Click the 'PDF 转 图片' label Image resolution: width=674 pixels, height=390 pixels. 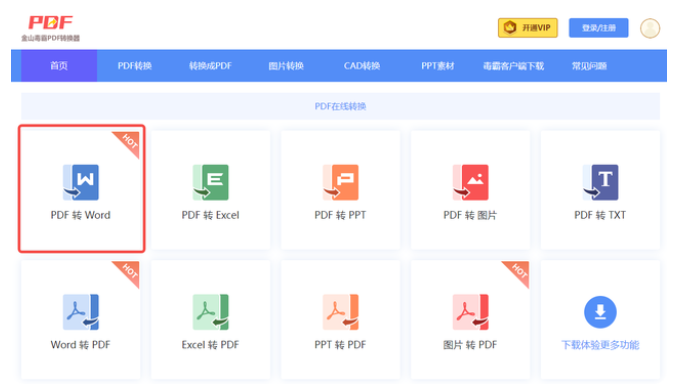[470, 215]
